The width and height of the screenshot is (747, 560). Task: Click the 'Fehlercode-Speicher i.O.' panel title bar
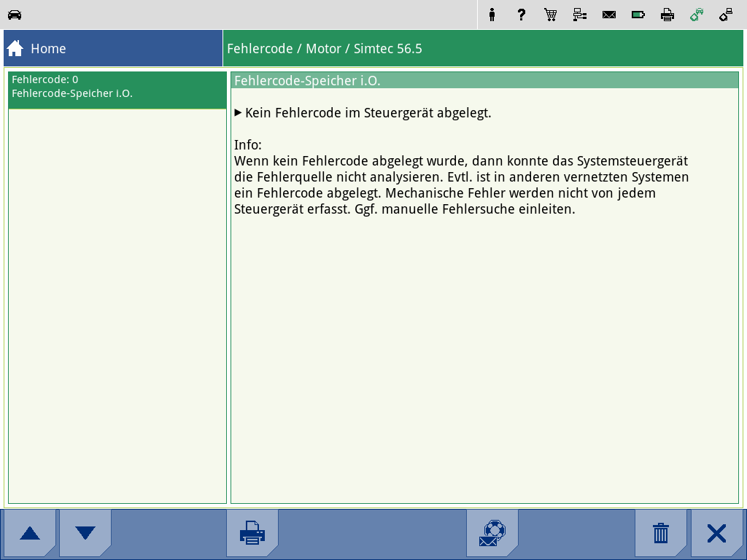point(484,81)
